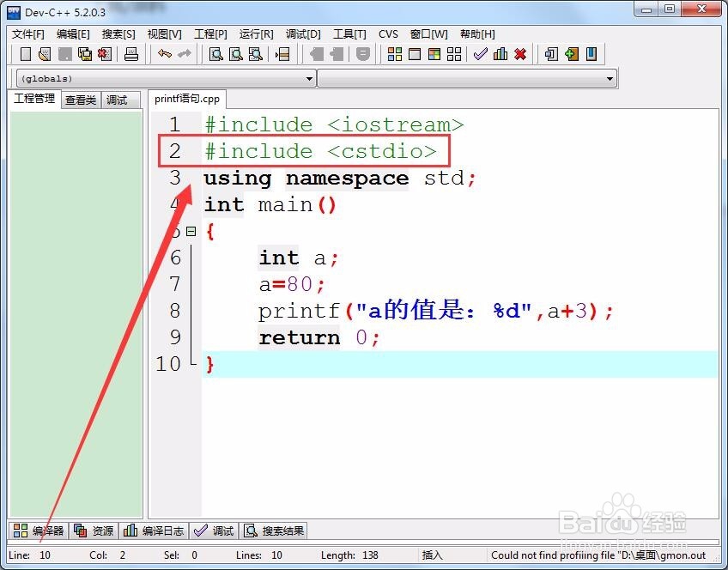Click the Profile analysis bar-chart toolbar icon
The image size is (728, 570).
500,54
